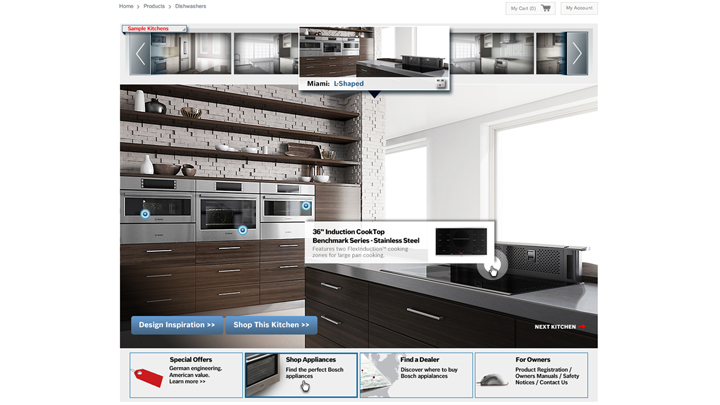Click hotspot on the center wall oven
Image resolution: width=720 pixels, height=405 pixels.
[x=242, y=230]
